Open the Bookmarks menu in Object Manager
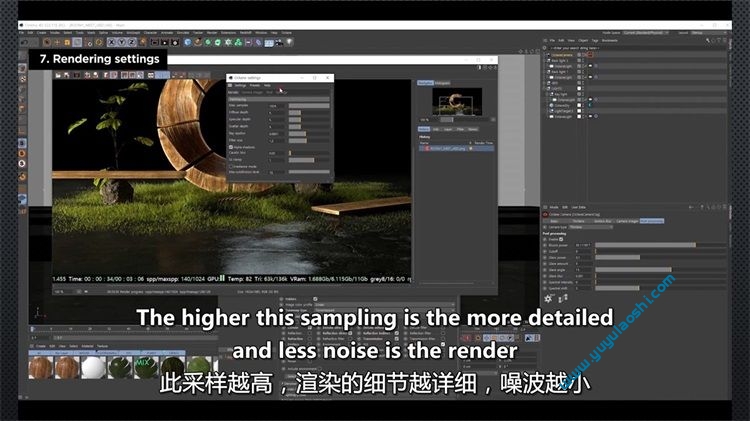 tap(610, 41)
